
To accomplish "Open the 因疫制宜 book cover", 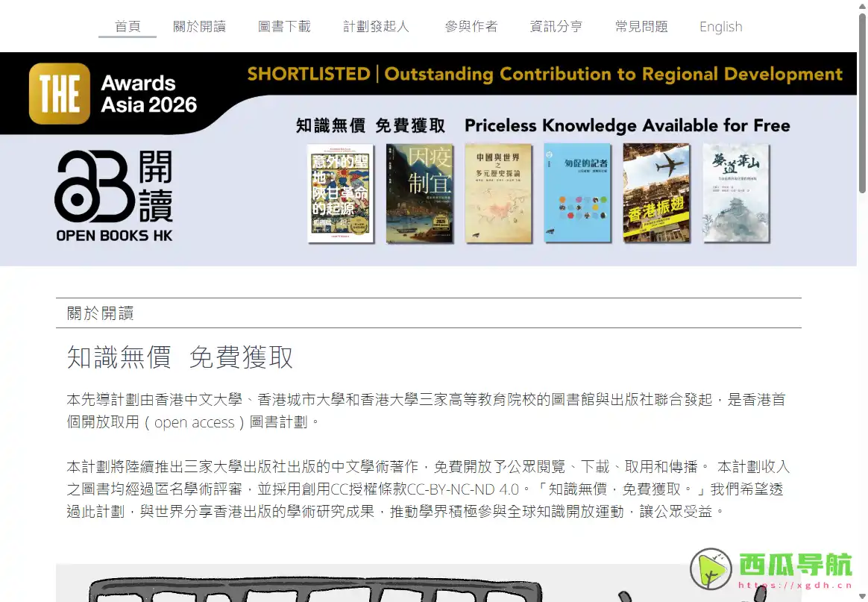I will click(419, 192).
